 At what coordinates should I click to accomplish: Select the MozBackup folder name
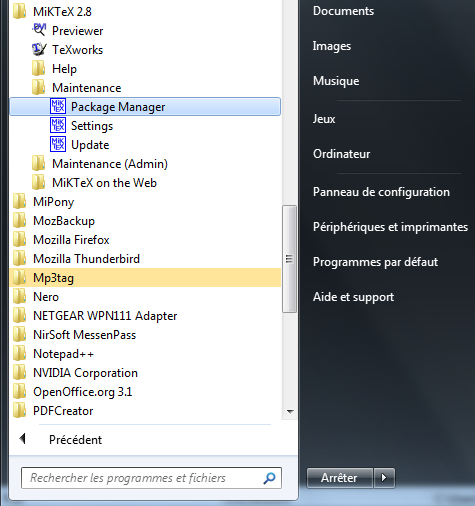64,221
